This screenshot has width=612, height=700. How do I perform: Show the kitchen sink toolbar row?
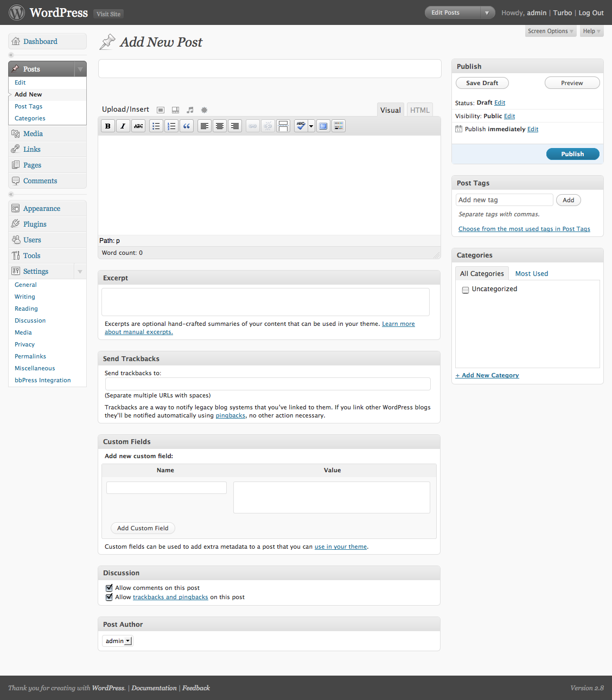[339, 126]
